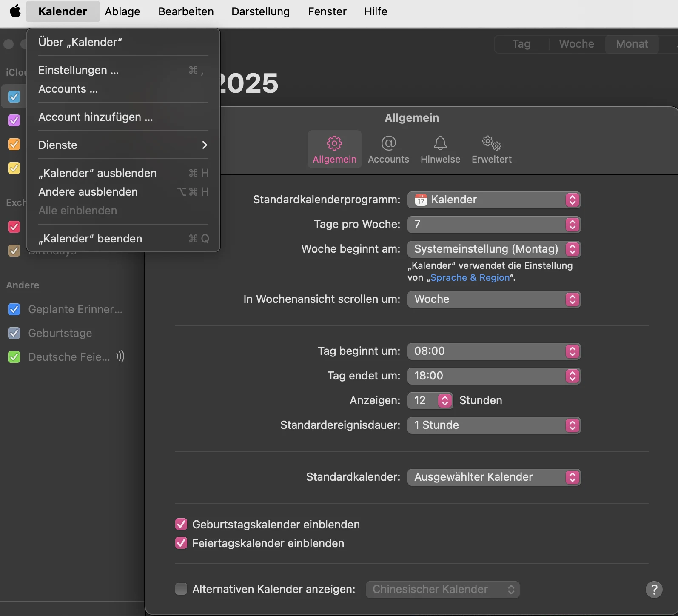Open the Woche beginnt am dropdown
This screenshot has height=616, width=678.
[x=494, y=249]
